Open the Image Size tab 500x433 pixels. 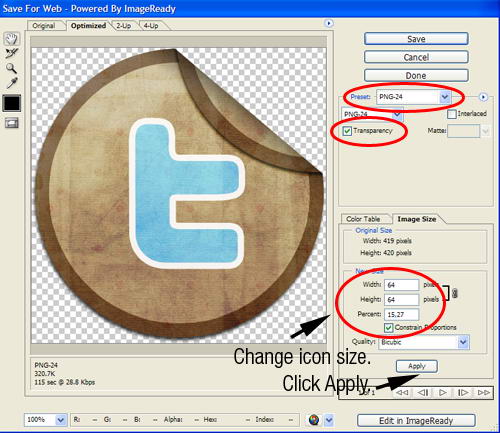coord(417,219)
